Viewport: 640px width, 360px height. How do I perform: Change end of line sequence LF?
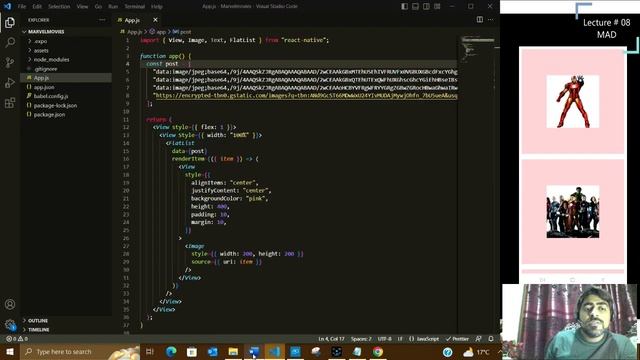(400, 339)
